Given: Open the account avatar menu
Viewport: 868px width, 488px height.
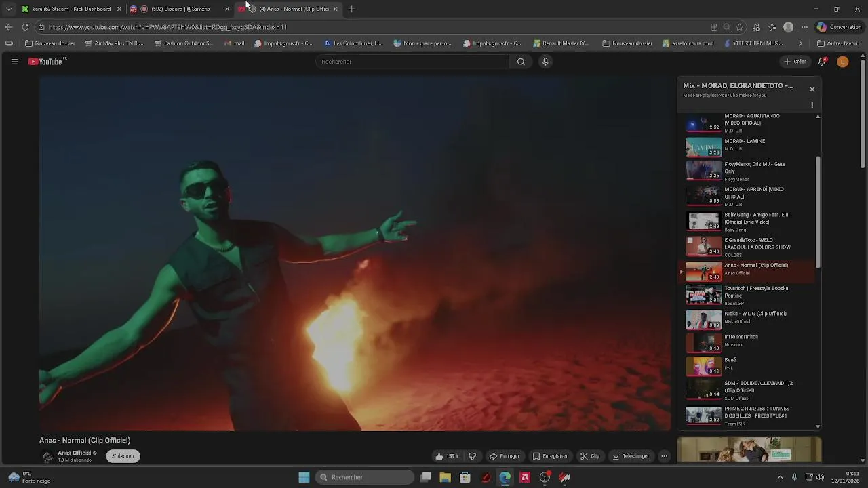Looking at the screenshot, I should click(842, 62).
